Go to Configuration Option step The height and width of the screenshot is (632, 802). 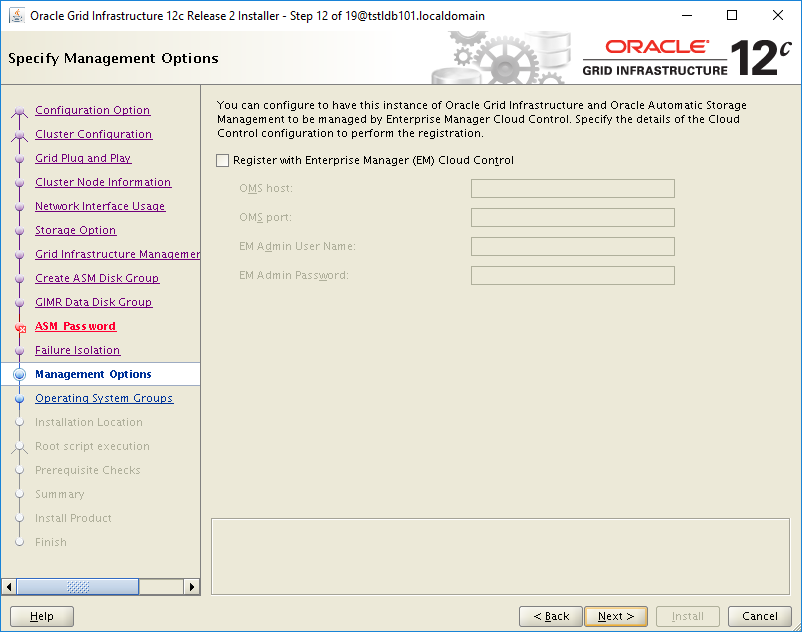click(x=93, y=110)
